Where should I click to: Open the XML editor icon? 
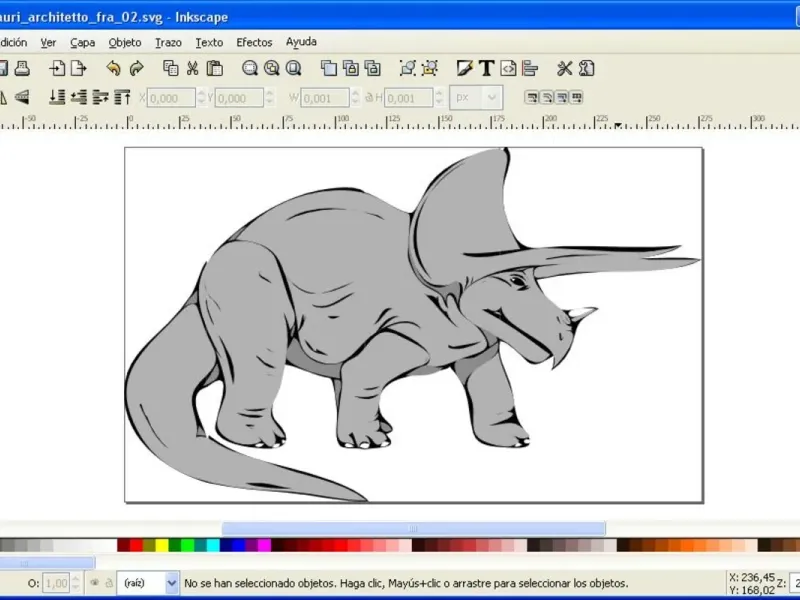[x=508, y=68]
